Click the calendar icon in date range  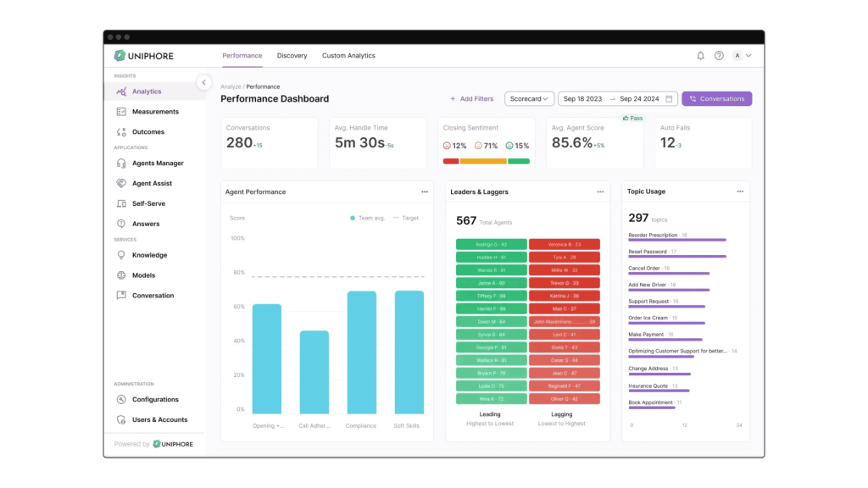coord(669,99)
